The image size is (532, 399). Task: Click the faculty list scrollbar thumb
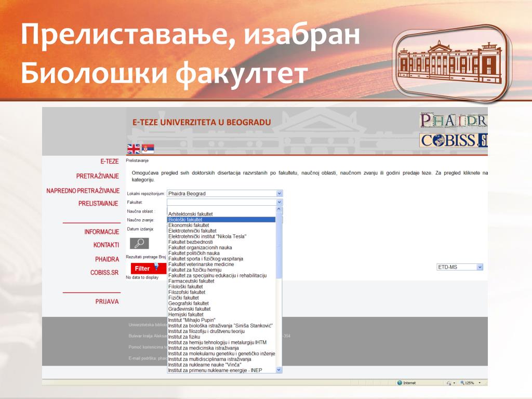pos(279,246)
